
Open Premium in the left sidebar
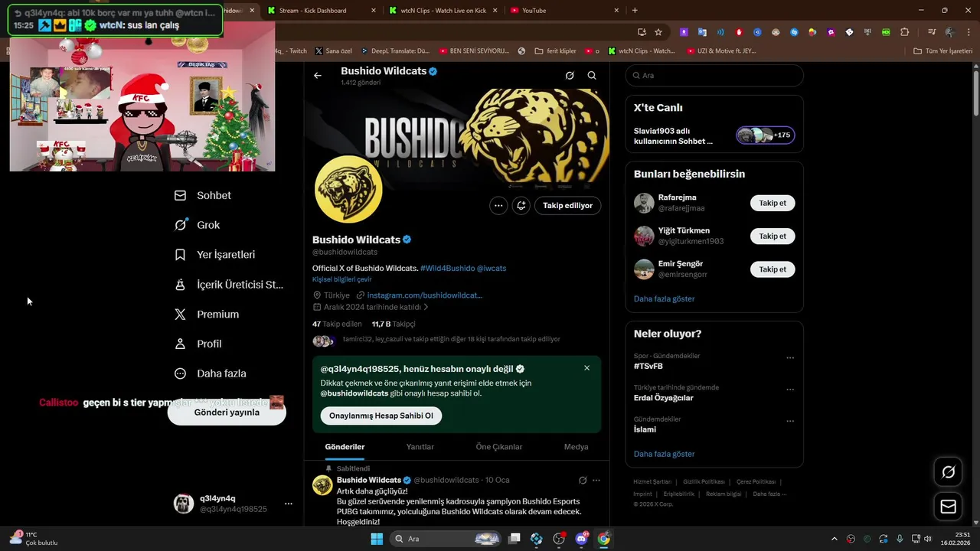(207, 315)
